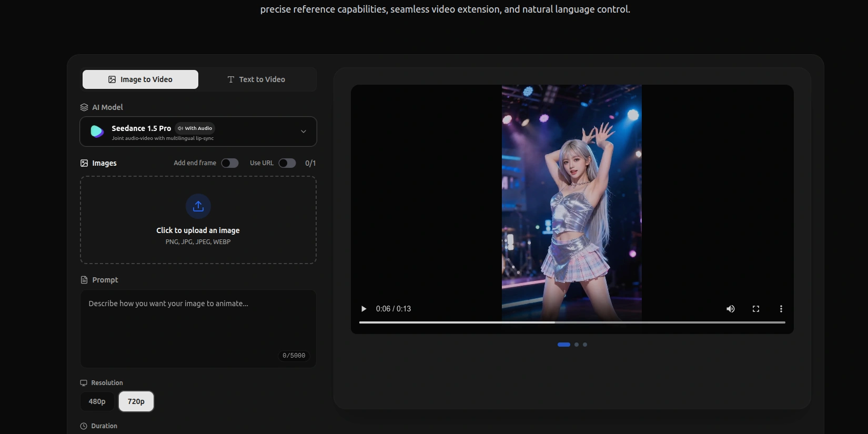
Task: Click the prompt description text field
Action: [198, 324]
